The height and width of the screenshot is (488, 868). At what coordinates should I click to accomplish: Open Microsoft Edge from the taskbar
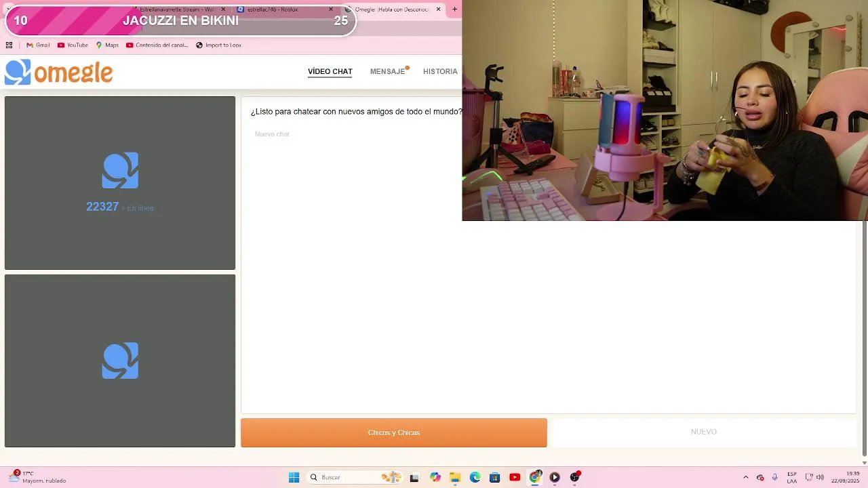(475, 477)
